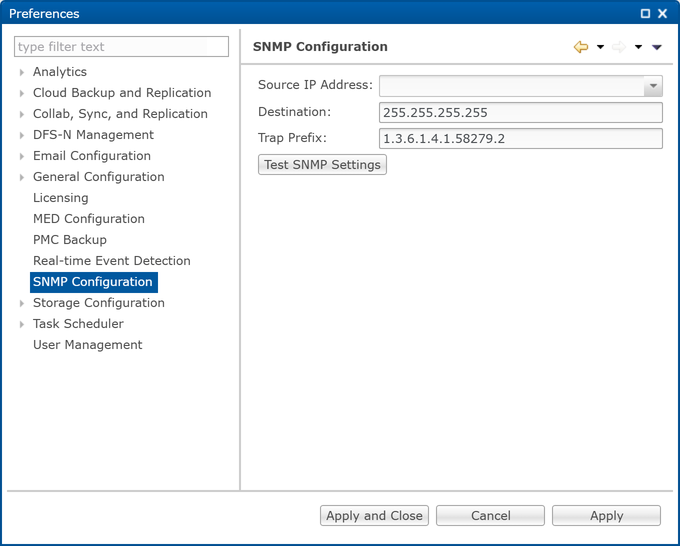Open the view menu triangle in header
The image size is (680, 546).
click(x=657, y=47)
